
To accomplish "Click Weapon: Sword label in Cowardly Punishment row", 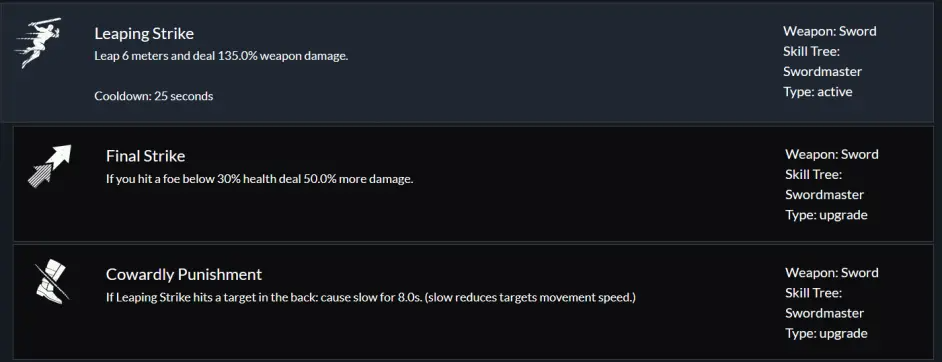I will click(x=831, y=273).
